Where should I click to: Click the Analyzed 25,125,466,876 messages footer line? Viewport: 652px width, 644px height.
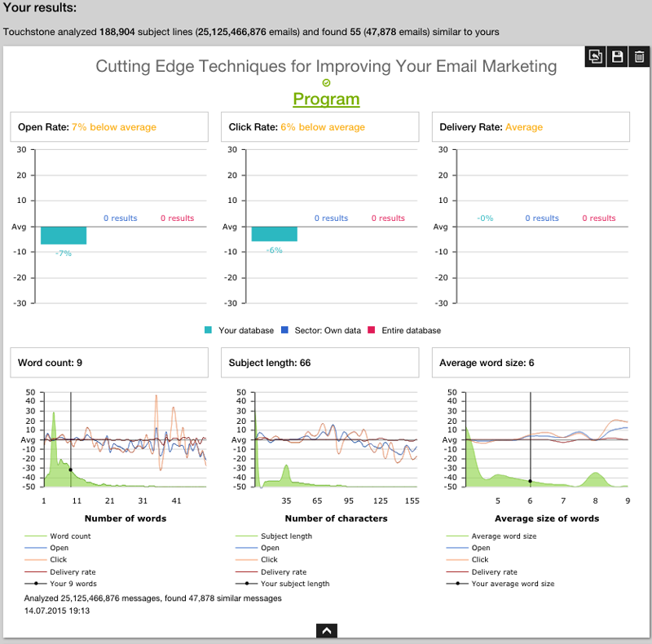point(152,598)
